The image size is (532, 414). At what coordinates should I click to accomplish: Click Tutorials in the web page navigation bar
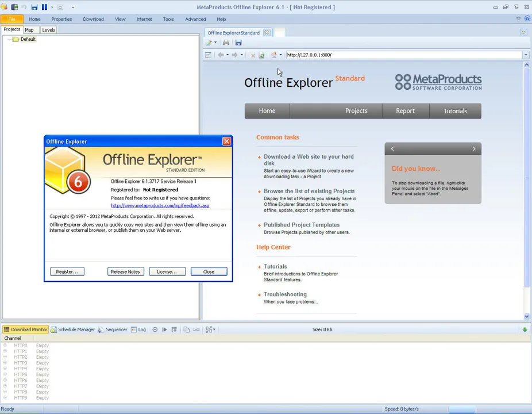tap(456, 111)
